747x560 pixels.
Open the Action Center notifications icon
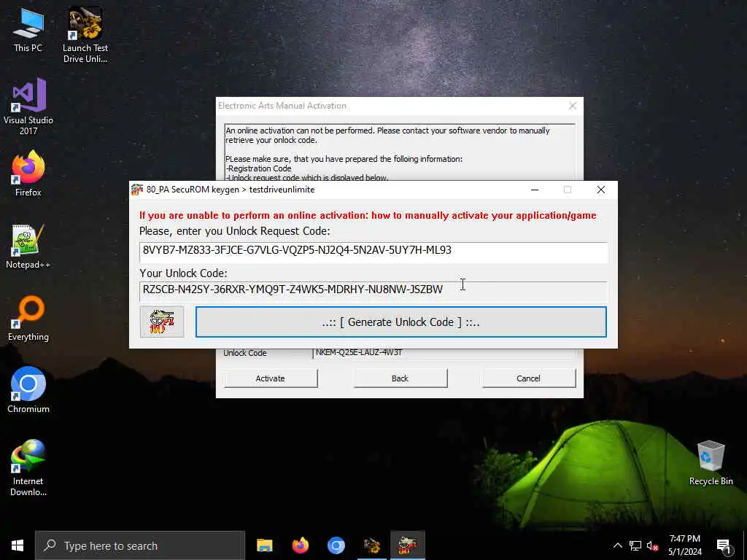724,546
